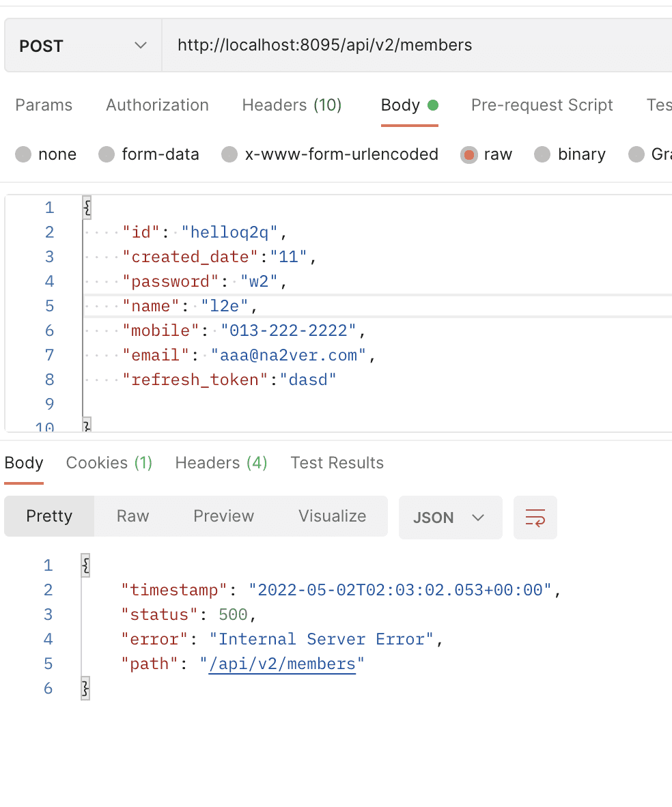Choose the binary body radio option
This screenshot has height=807, width=672.
click(542, 154)
